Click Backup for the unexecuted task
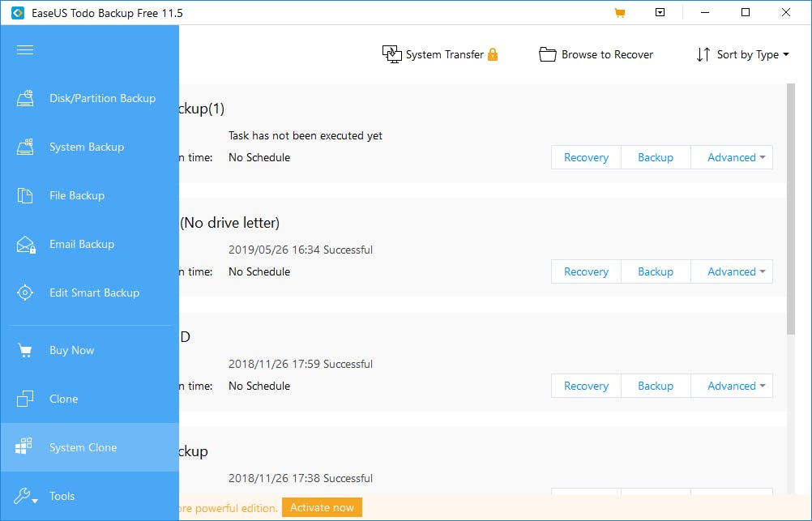Image resolution: width=812 pixels, height=521 pixels. click(x=656, y=157)
